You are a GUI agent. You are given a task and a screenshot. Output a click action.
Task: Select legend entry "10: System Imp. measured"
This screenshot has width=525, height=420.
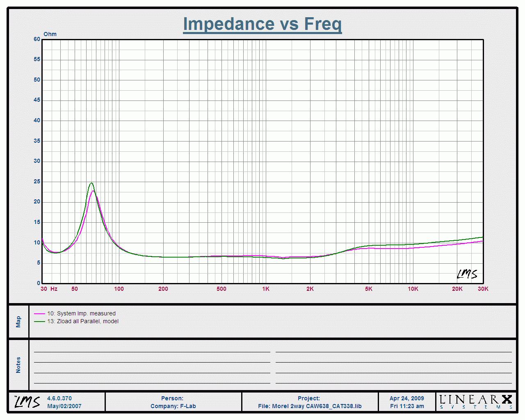coord(81,313)
